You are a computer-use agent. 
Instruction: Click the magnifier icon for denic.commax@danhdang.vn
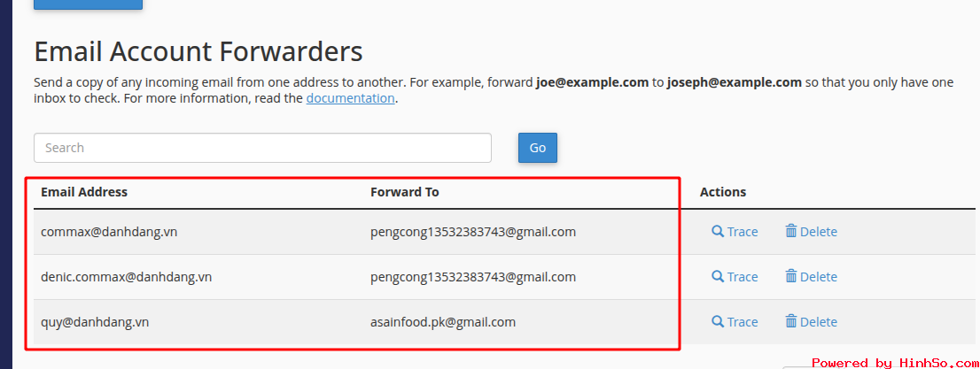718,277
